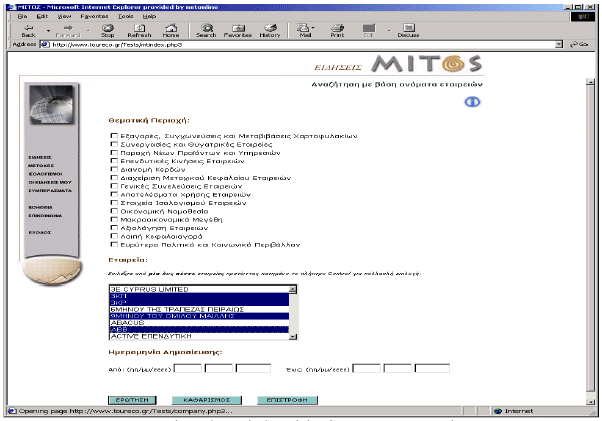
Task: Click the first Από date field
Action: [x=189, y=369]
